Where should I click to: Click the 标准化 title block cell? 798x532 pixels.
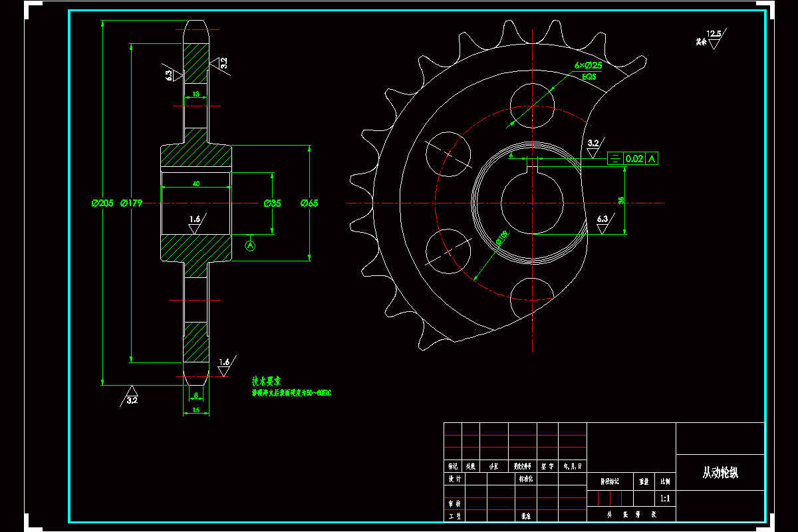click(x=526, y=479)
